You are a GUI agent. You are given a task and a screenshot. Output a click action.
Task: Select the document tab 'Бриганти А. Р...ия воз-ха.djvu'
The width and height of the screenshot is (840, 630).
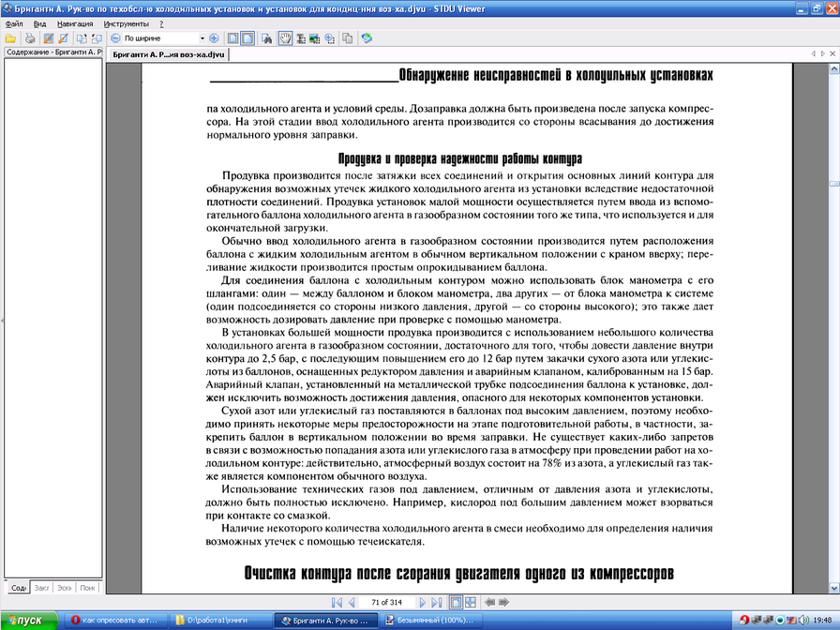[x=168, y=54]
